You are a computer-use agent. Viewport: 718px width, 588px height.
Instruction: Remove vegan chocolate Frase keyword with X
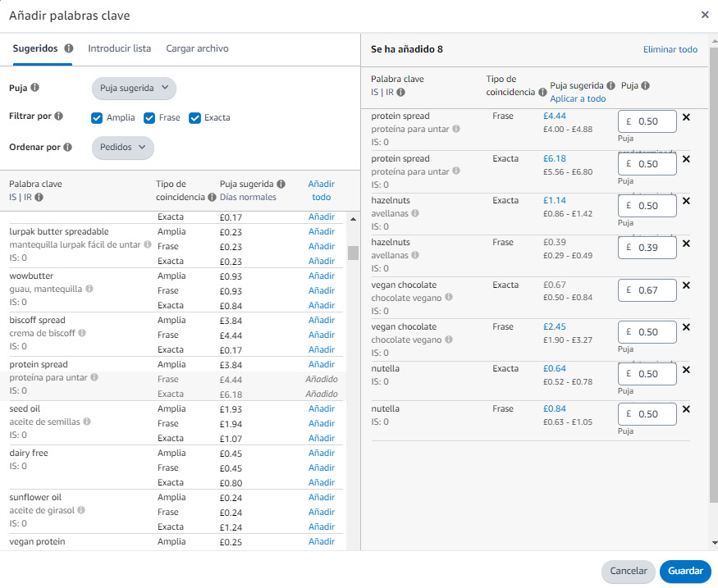coord(686,327)
